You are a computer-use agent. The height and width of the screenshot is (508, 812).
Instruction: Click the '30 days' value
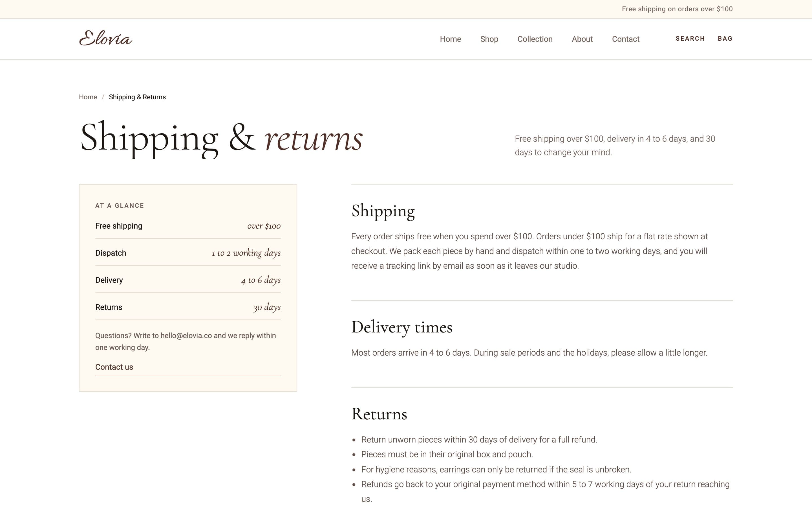[267, 307]
